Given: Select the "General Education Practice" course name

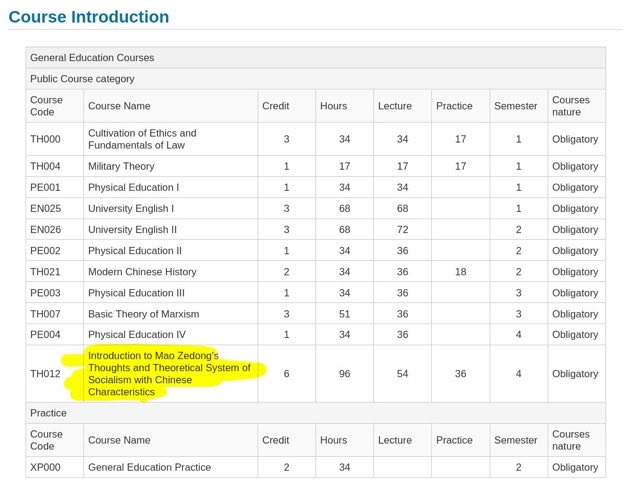Looking at the screenshot, I should (149, 467).
